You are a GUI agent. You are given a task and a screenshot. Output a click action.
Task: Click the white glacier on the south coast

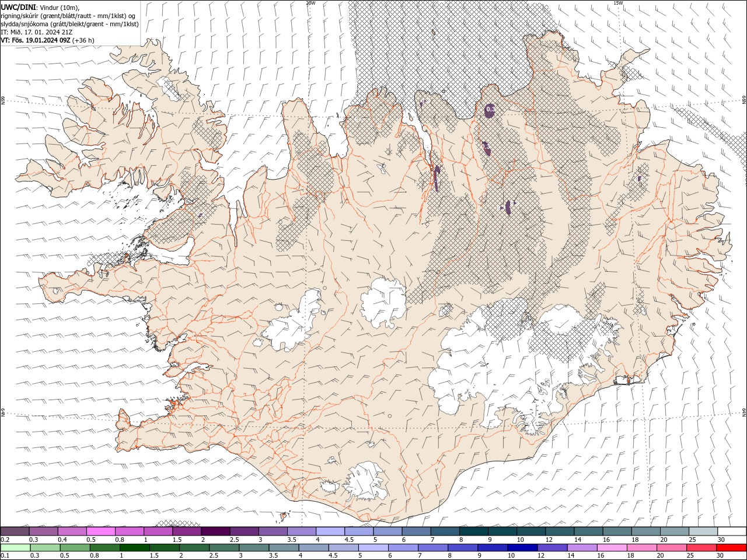click(x=365, y=481)
